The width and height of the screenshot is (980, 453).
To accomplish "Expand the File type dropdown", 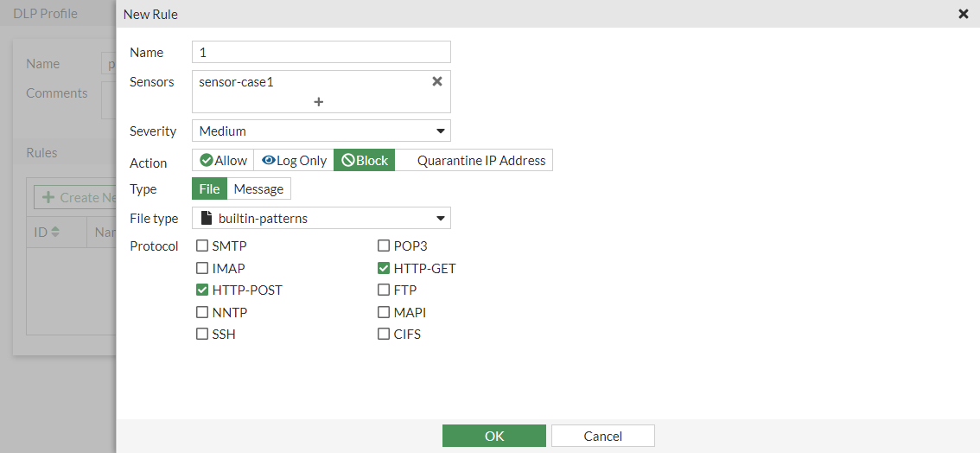I will pyautogui.click(x=321, y=219).
